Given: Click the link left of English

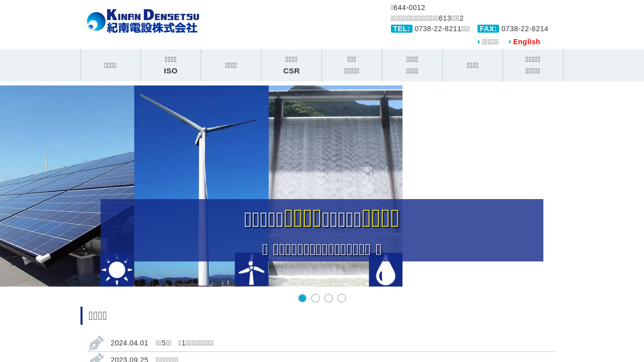Looking at the screenshot, I should (490, 42).
